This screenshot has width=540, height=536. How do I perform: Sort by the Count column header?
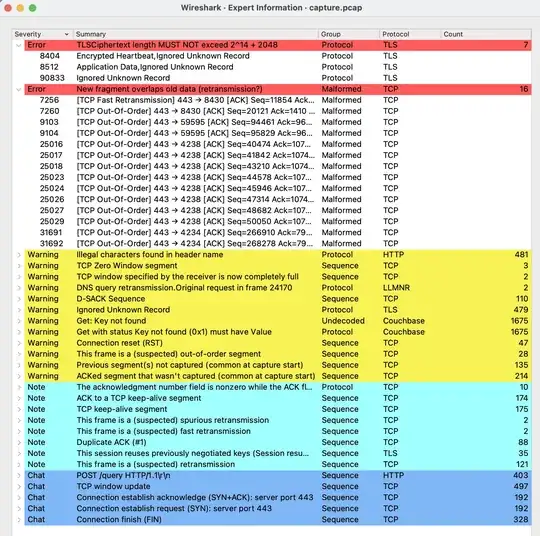(486, 34)
